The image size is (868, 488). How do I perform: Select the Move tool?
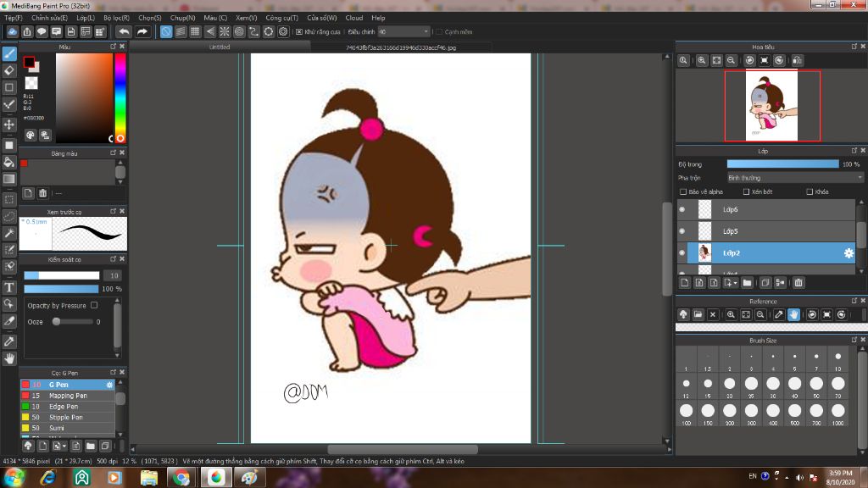click(9, 125)
